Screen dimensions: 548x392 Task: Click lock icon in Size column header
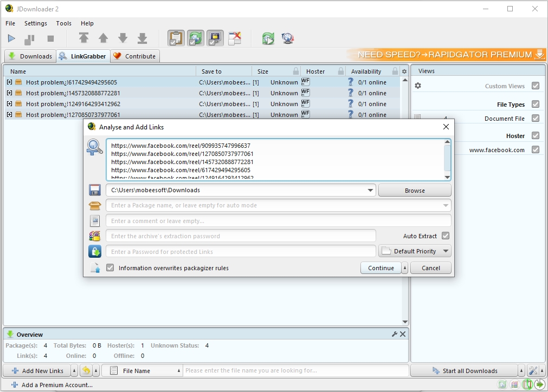click(x=296, y=71)
